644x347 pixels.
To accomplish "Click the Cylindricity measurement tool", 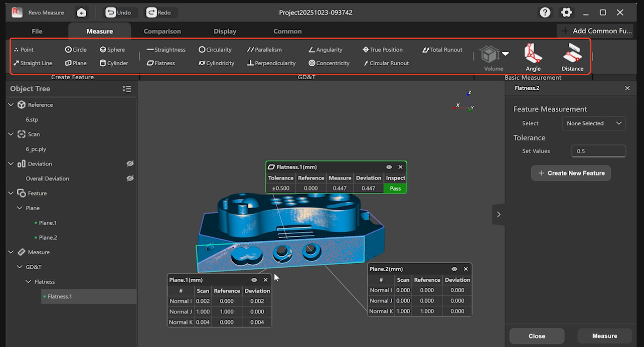I will pyautogui.click(x=217, y=63).
